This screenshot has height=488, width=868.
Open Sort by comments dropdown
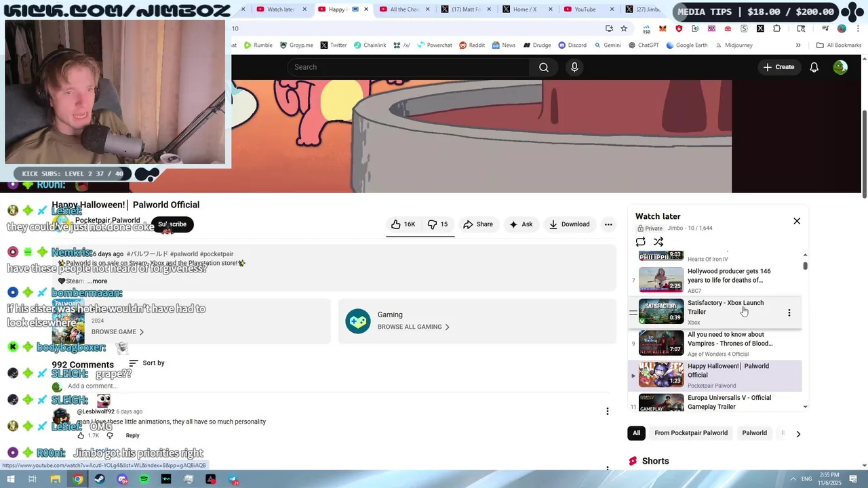pyautogui.click(x=146, y=363)
